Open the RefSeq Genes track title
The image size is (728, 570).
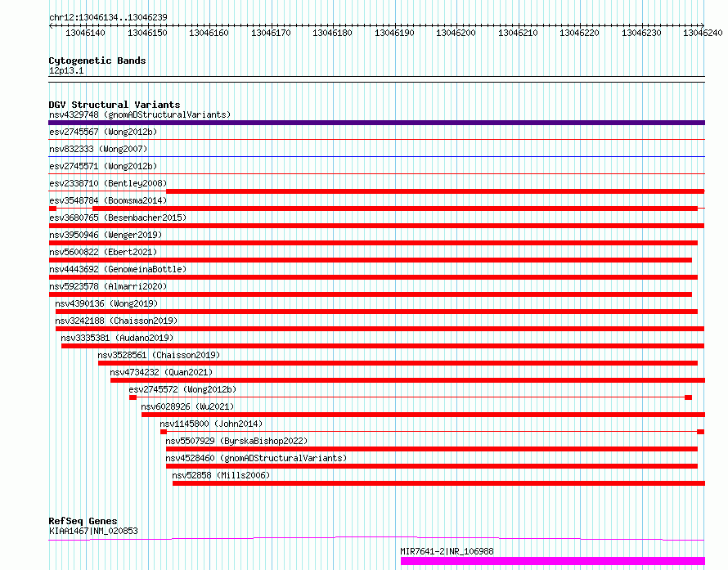[x=83, y=521]
